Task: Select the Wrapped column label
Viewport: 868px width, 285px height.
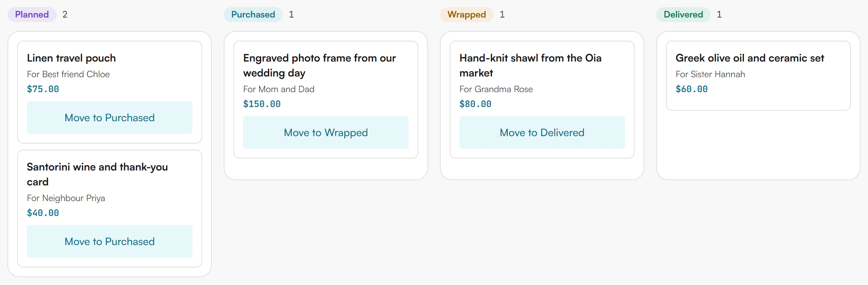Action: pyautogui.click(x=467, y=15)
